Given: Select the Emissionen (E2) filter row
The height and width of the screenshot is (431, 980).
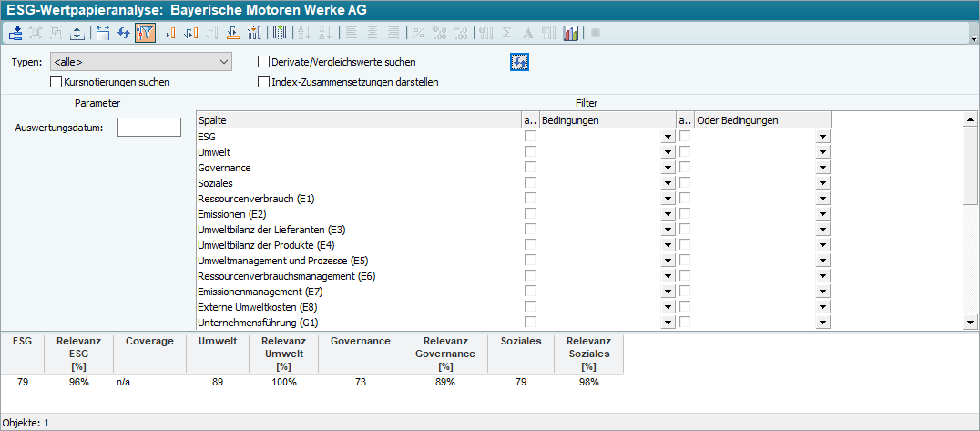Looking at the screenshot, I should 231,214.
